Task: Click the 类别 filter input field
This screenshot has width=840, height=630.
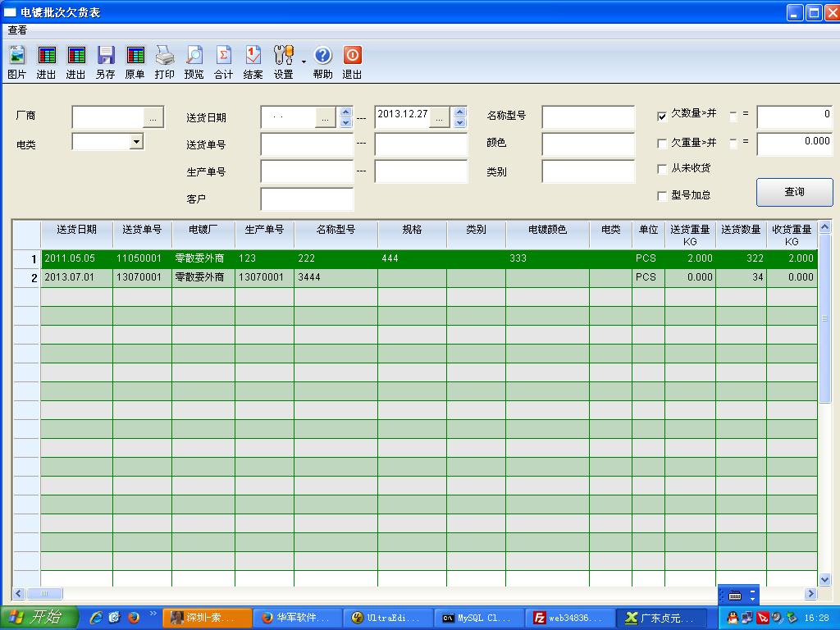Action: (588, 171)
